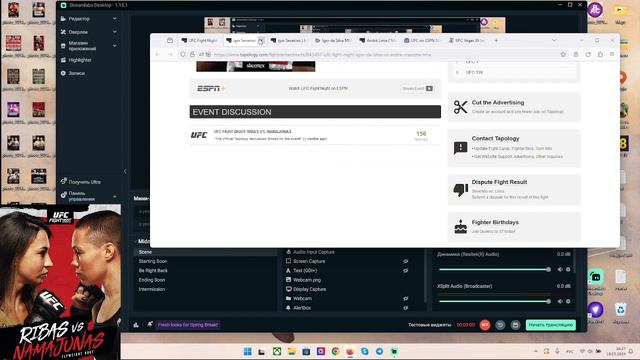Toggle visibility of Text (GDI+) source
The image size is (640, 360).
(x=406, y=271)
